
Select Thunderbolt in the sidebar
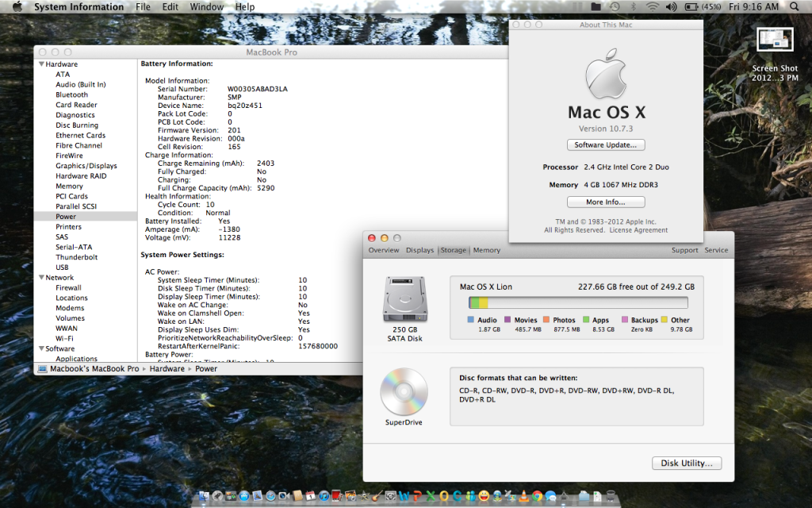point(77,256)
